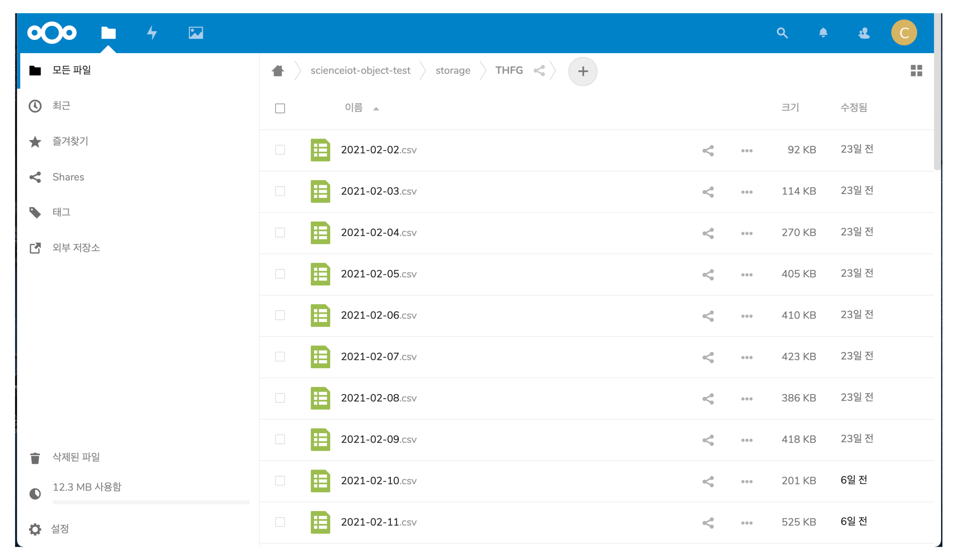Open the user avatar account menu

coord(903,33)
